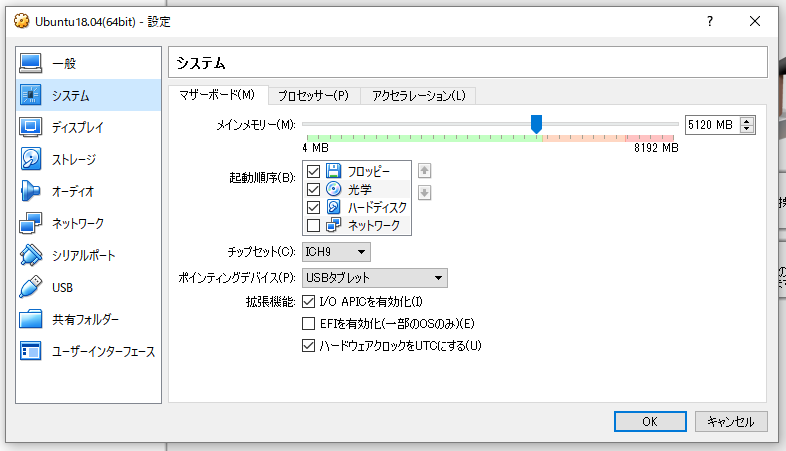Uncheck the 光学 boot checkbox

tap(313, 189)
